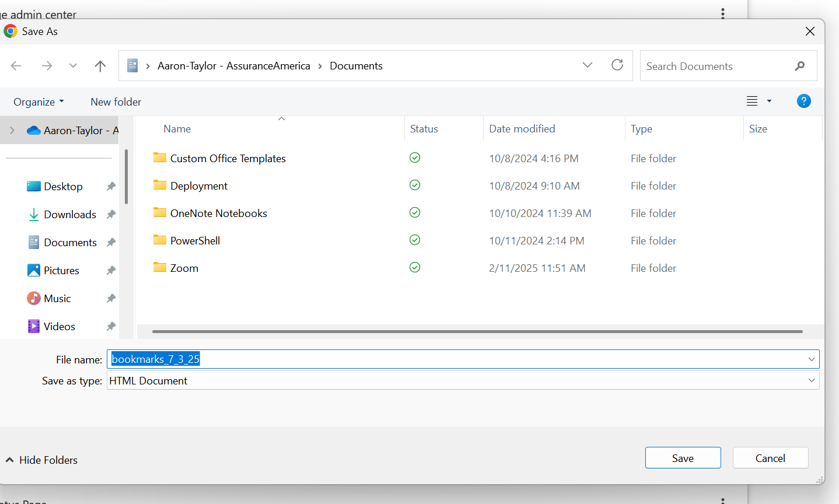Refresh the Documents folder listing
839x504 pixels.
tap(617, 65)
